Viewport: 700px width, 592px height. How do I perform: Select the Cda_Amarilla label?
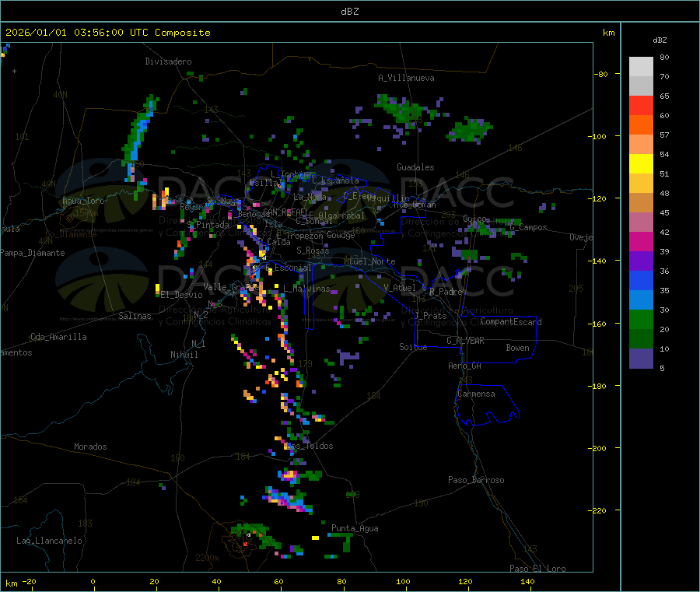58,337
